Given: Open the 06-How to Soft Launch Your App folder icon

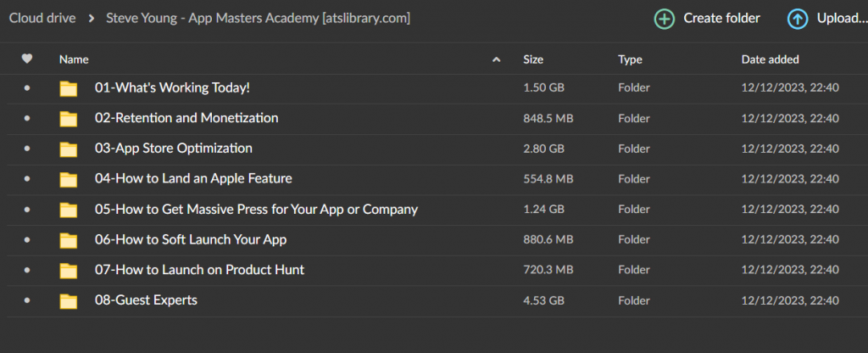Looking at the screenshot, I should click(69, 240).
